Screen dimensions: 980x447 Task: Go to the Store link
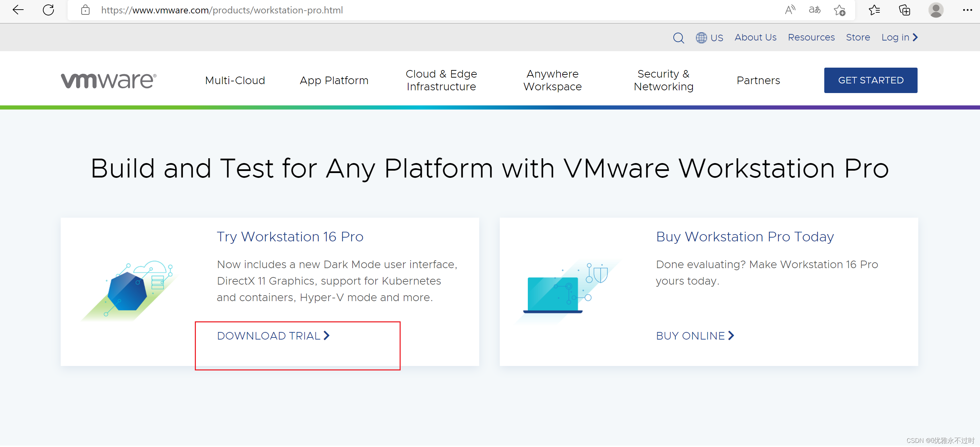(858, 37)
